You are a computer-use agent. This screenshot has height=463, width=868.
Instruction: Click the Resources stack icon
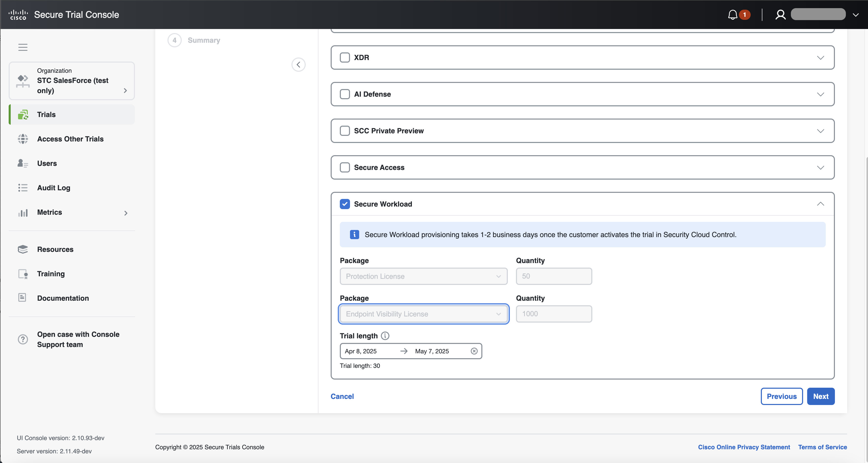pos(23,249)
